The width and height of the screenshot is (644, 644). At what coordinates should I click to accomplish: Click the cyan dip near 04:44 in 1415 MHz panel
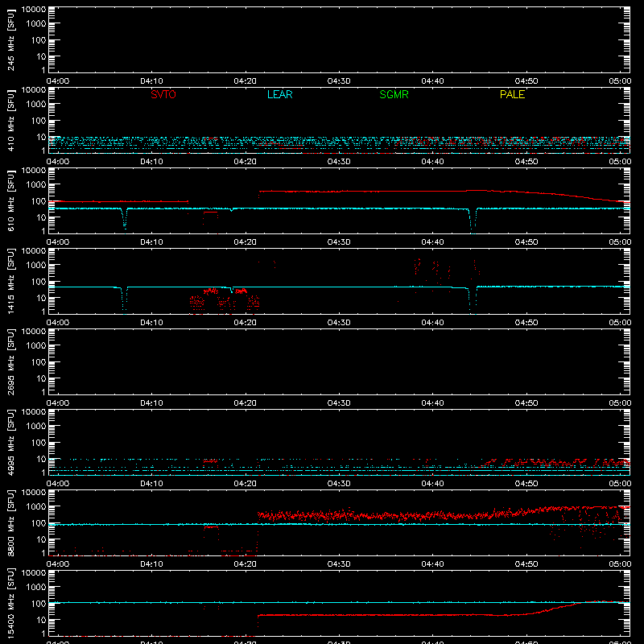coord(473,299)
